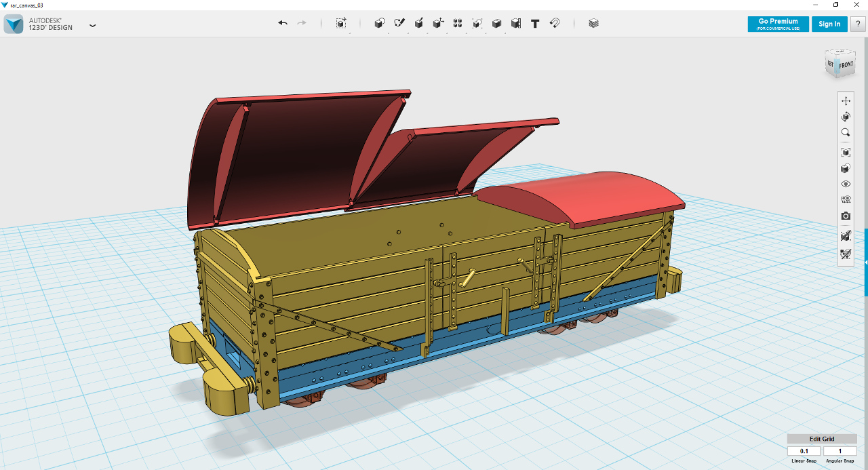Click the FRONT face of the view cube
Screen dimensions: 868x470
(x=846, y=66)
